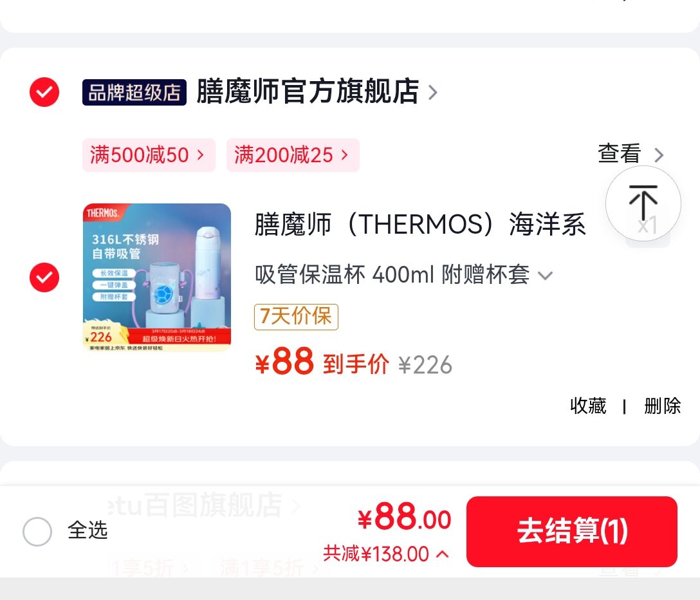The height and width of the screenshot is (600, 700).
Task: Toggle the 全选 select-all radio button
Action: click(37, 531)
